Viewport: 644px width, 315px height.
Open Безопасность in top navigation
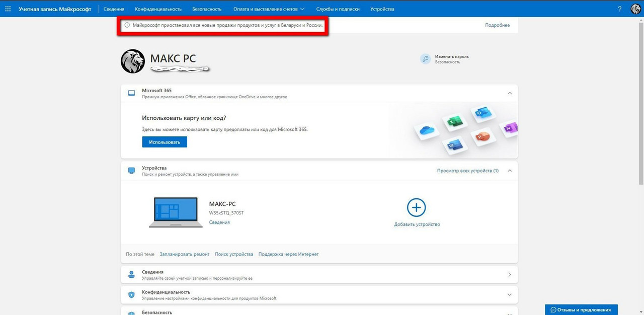207,9
